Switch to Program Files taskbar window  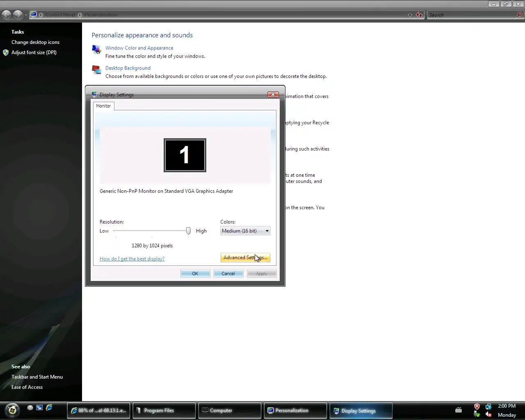(x=164, y=411)
